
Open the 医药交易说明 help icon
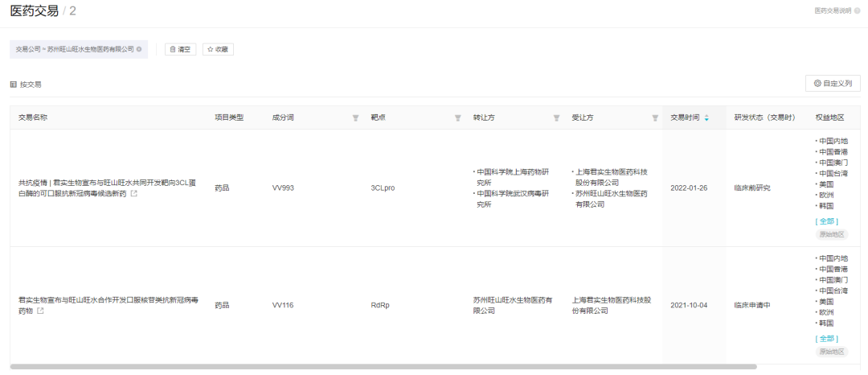tap(858, 10)
